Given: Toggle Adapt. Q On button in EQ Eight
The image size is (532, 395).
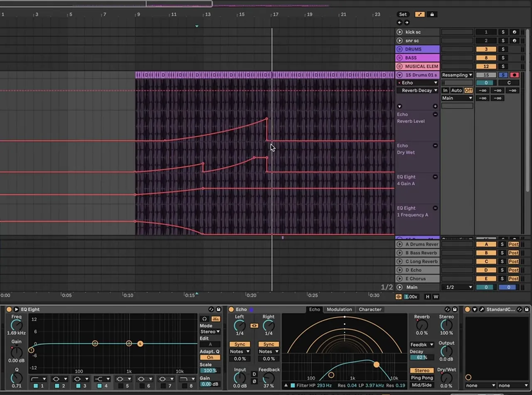Looking at the screenshot, I should 210,358.
